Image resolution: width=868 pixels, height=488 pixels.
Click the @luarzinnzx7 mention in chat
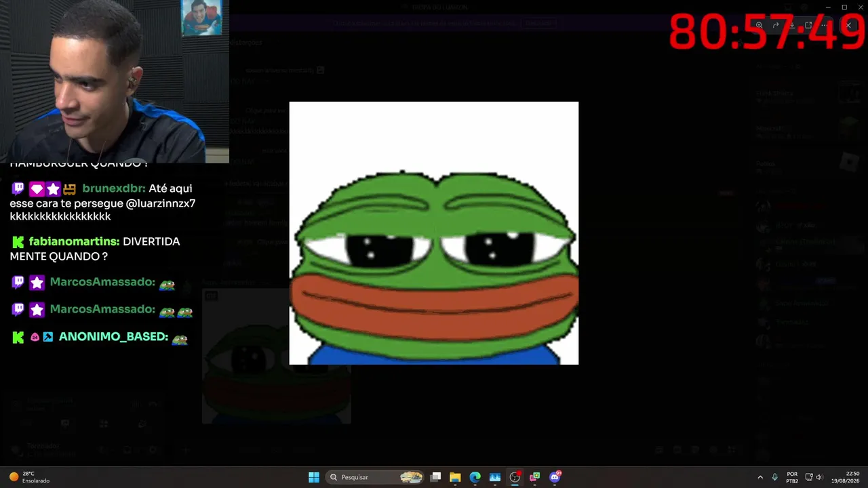pos(161,203)
